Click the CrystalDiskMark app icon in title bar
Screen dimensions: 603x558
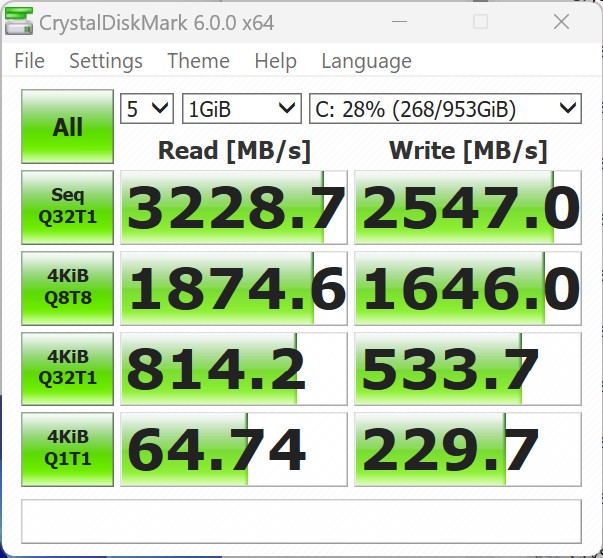coord(19,22)
